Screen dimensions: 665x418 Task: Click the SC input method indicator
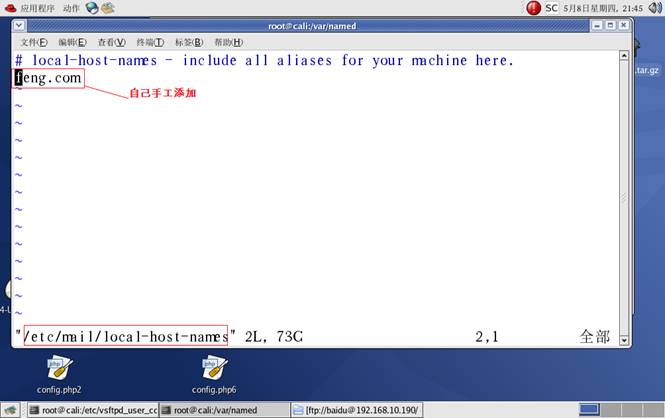coord(551,8)
